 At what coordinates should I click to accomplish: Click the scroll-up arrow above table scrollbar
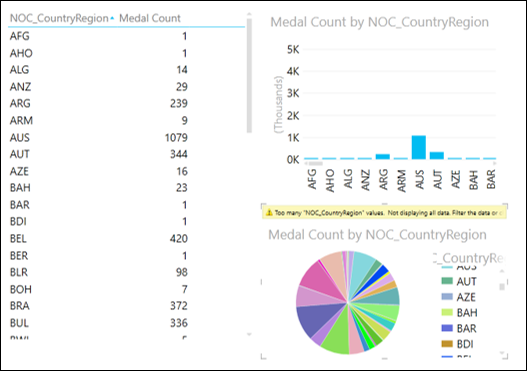point(249,14)
